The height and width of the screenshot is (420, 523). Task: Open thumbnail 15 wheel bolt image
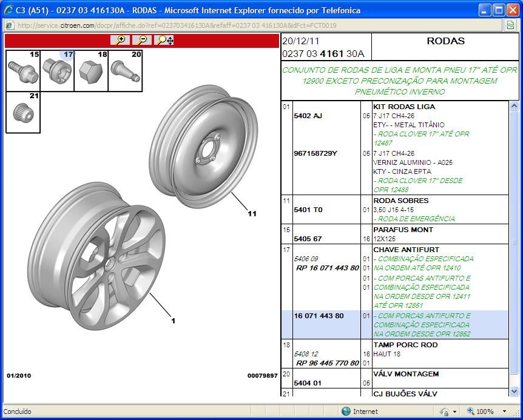(23, 71)
